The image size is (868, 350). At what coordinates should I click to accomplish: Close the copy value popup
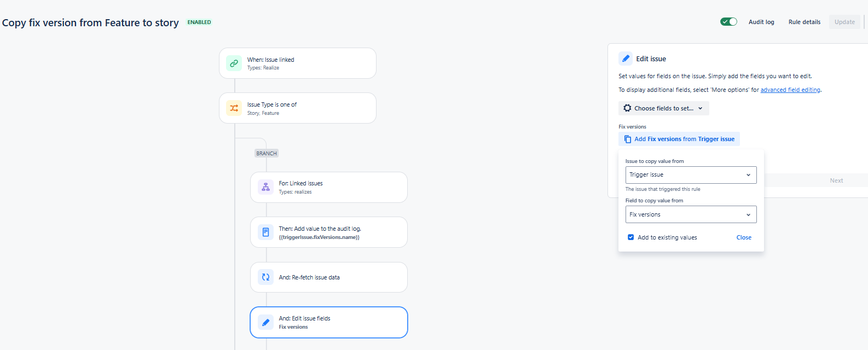(x=744, y=237)
